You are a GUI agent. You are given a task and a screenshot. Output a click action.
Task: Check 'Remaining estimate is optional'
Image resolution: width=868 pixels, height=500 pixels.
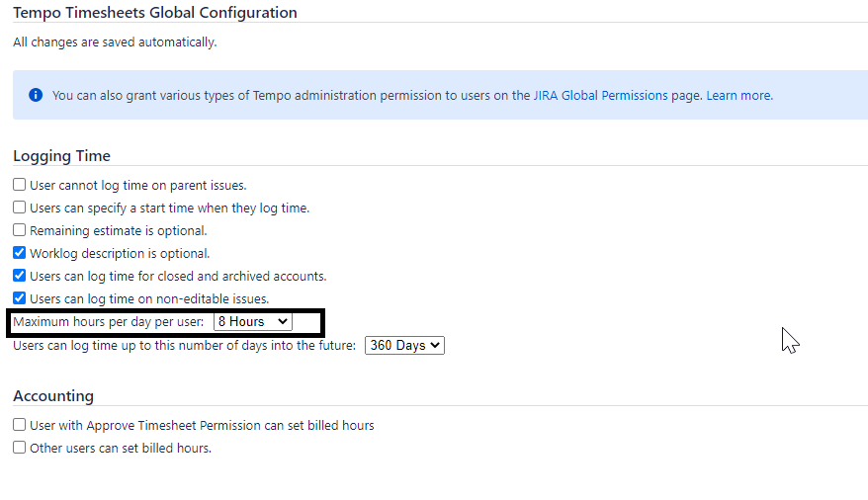tap(20, 230)
